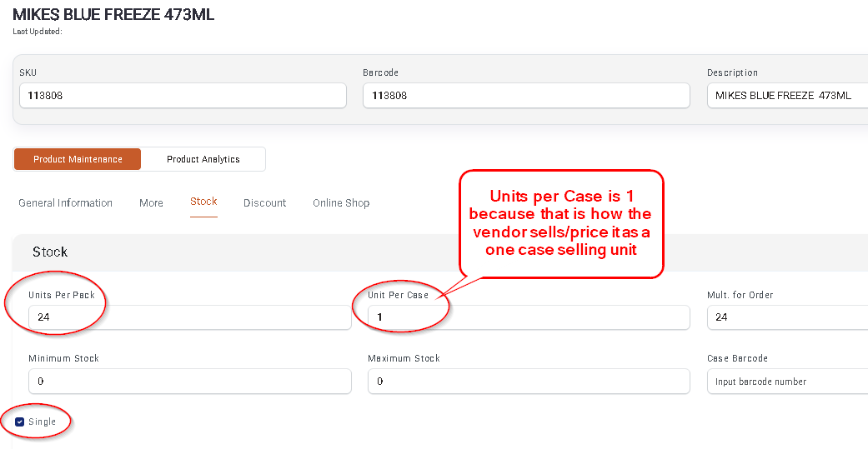868x449 pixels.
Task: Focus the Minimum Stock field
Action: 190,382
